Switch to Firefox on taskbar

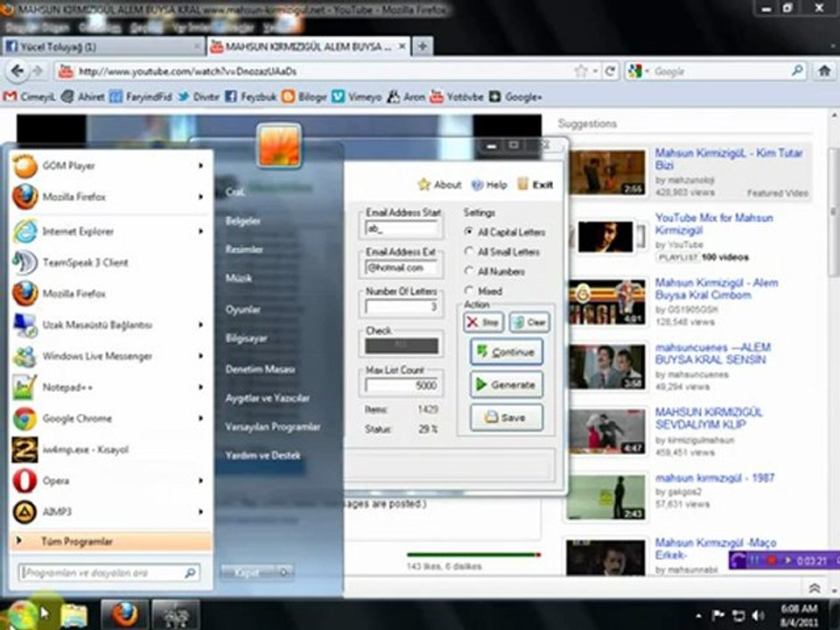point(123,614)
